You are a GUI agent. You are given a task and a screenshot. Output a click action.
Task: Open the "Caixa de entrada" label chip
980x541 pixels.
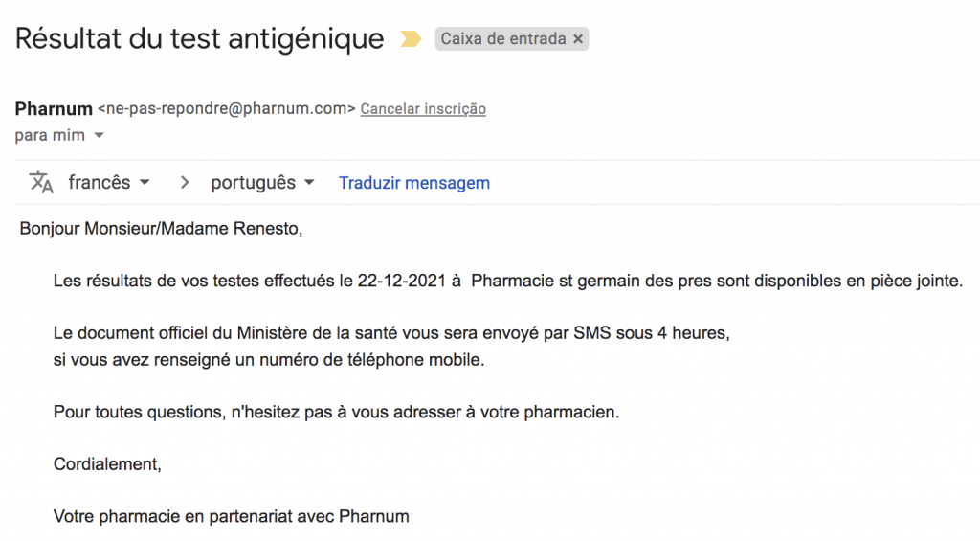coord(502,39)
